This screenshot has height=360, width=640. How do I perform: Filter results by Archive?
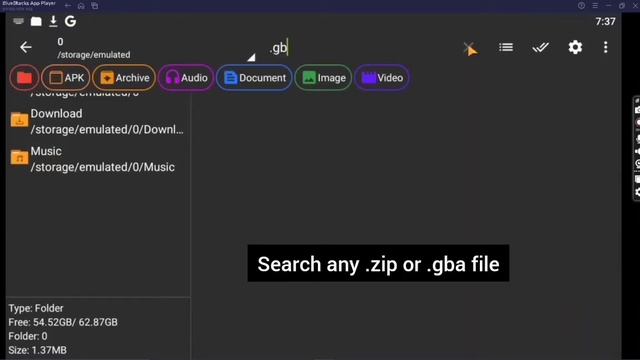pyautogui.click(x=124, y=78)
